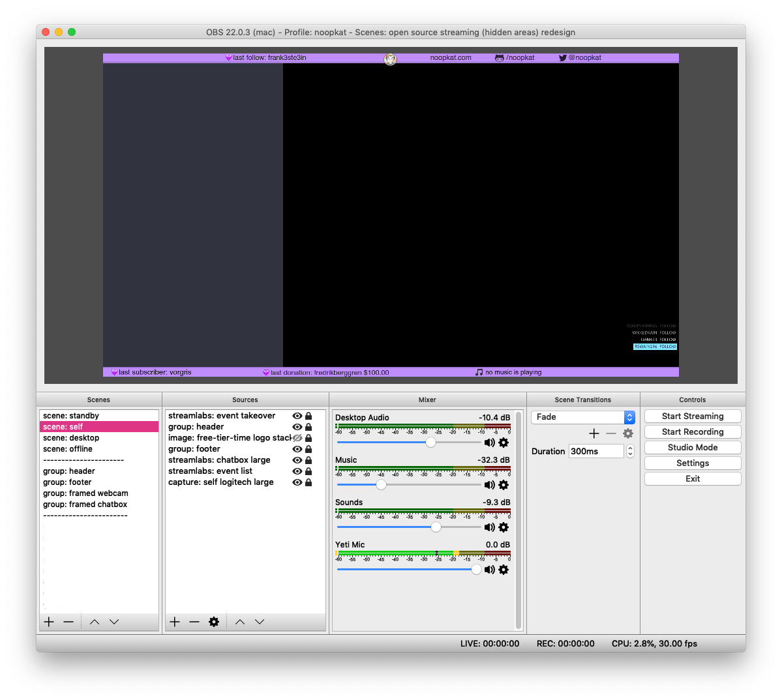Open transition properties gear icon

click(x=628, y=433)
